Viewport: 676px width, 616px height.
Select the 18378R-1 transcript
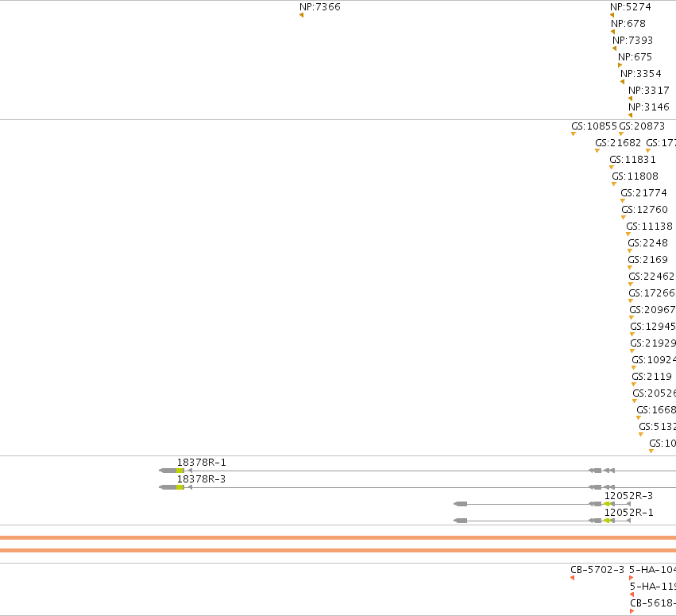pos(201,463)
